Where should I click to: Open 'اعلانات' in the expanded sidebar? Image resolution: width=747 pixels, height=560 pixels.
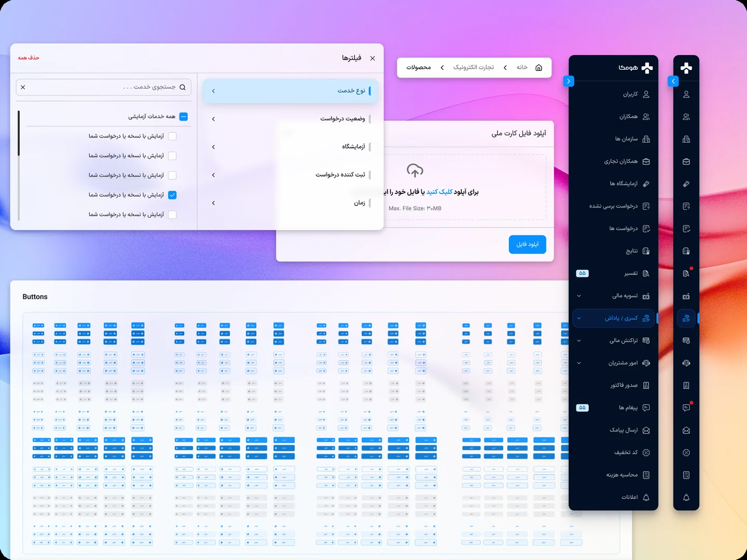click(613, 497)
